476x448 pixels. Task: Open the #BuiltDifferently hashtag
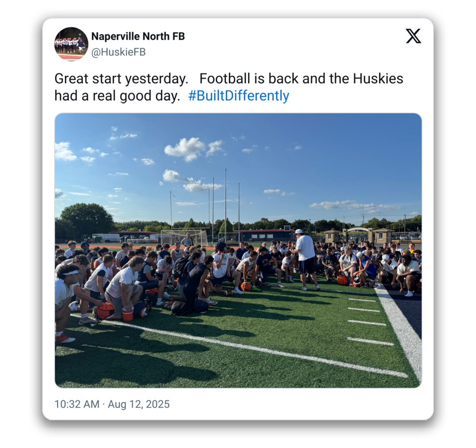[239, 95]
